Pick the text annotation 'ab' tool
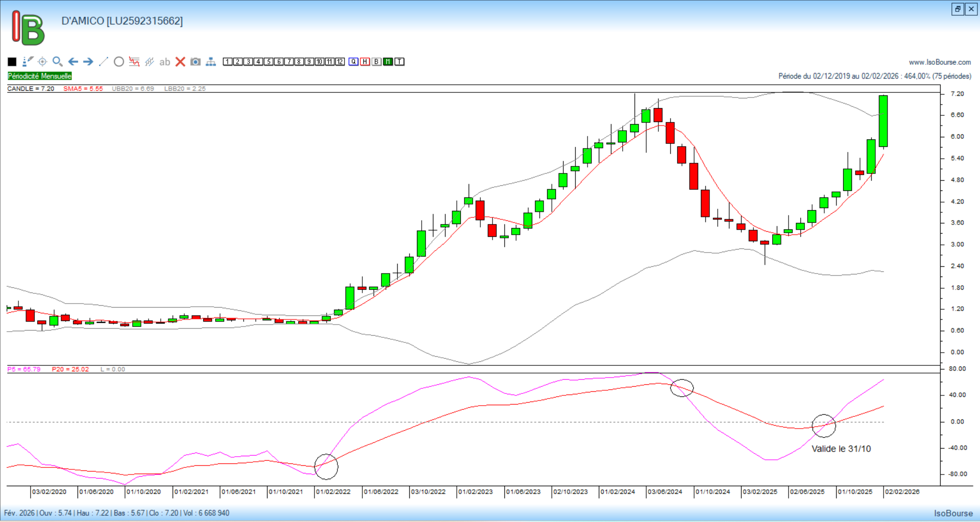 [164, 62]
